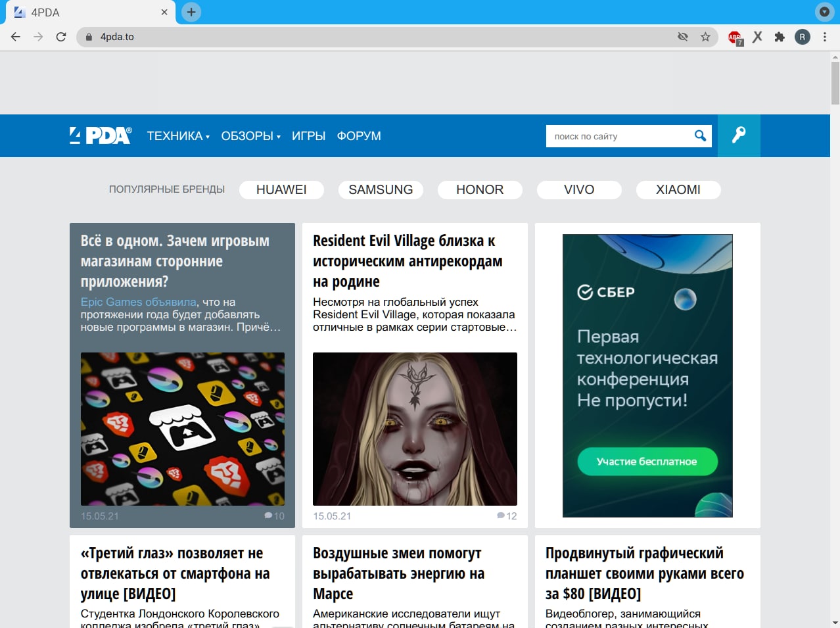The image size is (840, 628).
Task: Click the search magnifier icon
Action: 701,135
